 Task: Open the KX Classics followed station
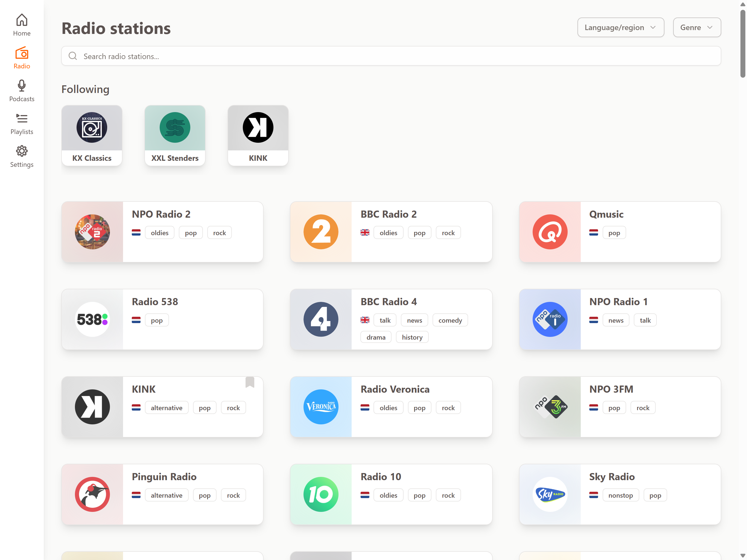coord(92,135)
